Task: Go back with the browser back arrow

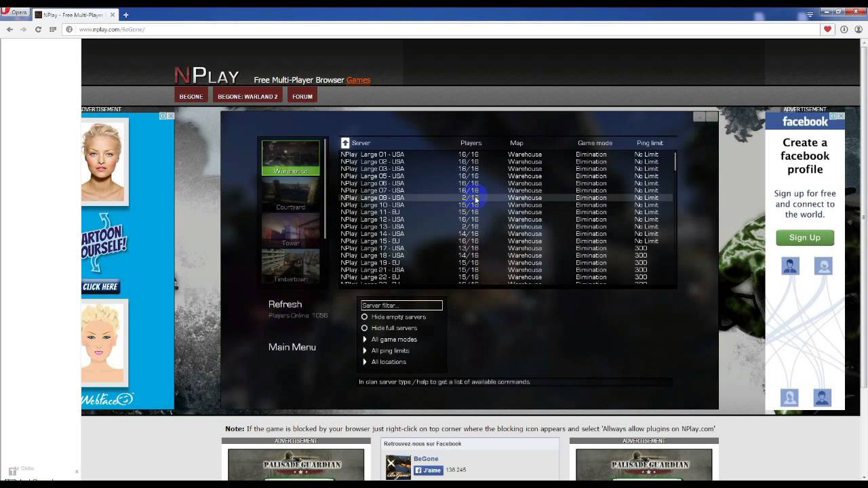Action: click(x=9, y=29)
